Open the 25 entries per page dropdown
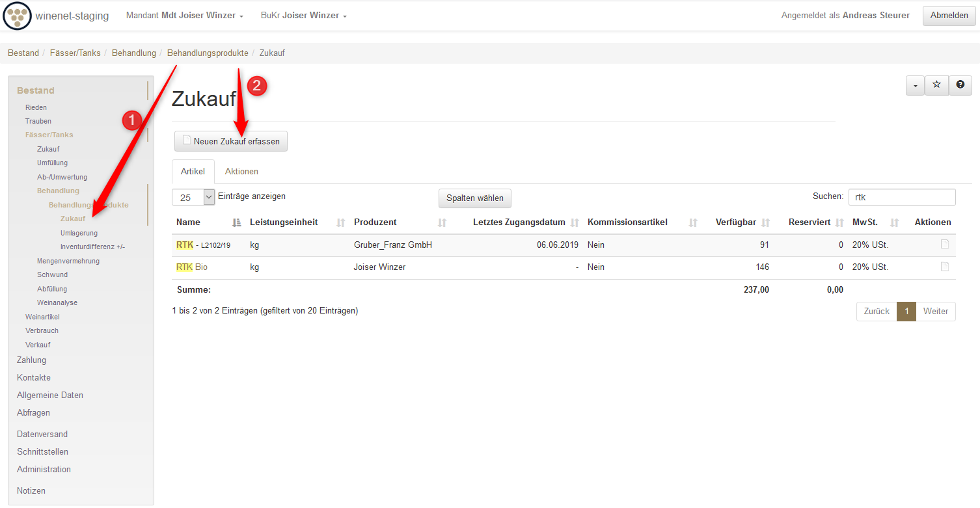Image resolution: width=980 pixels, height=508 pixels. tap(193, 197)
